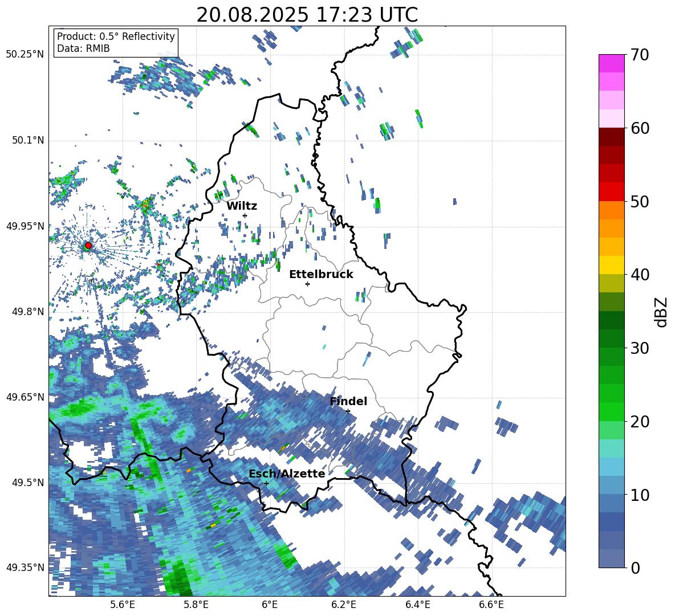Screen dimensions: 675x616
Task: Click the 5.6°E longitude label
Action: [123, 605]
